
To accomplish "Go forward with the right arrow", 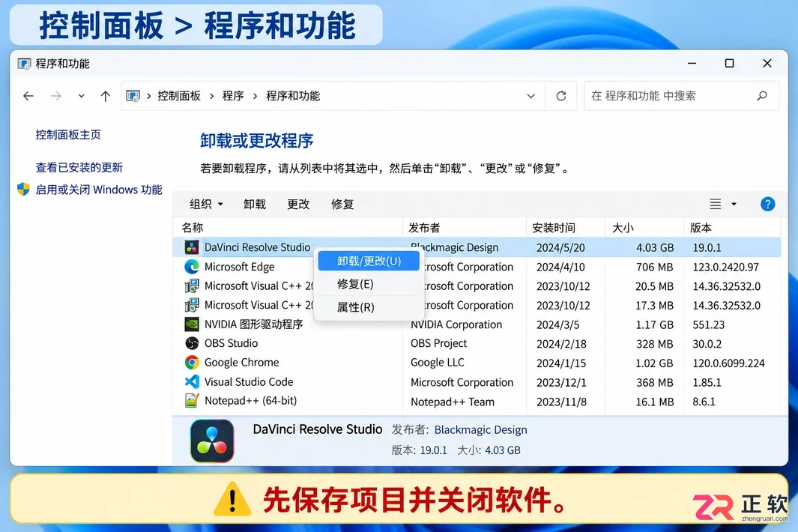I will click(56, 96).
